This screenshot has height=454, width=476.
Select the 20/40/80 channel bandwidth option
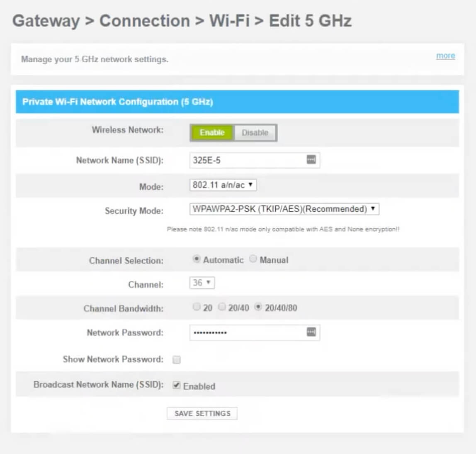pyautogui.click(x=258, y=307)
